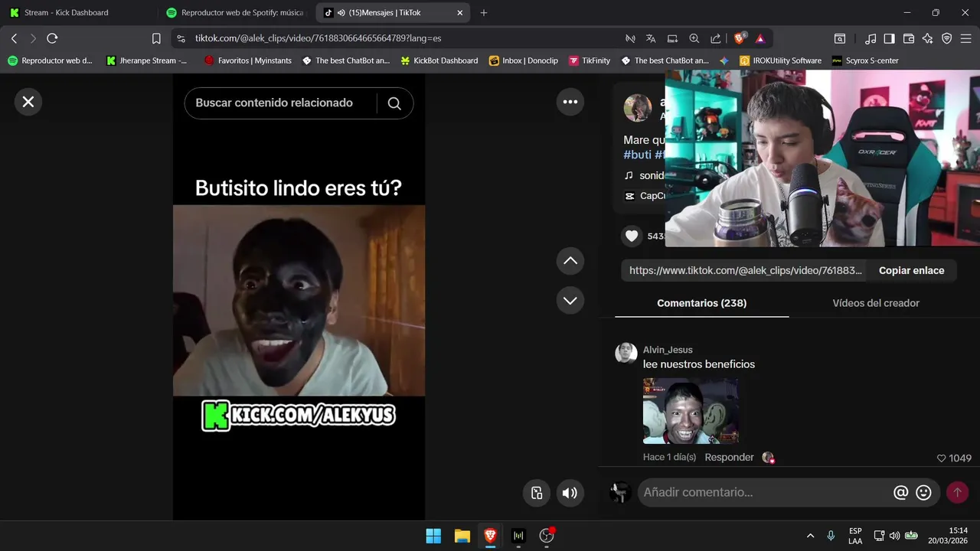Click ESP LAA language indicator

click(x=855, y=536)
